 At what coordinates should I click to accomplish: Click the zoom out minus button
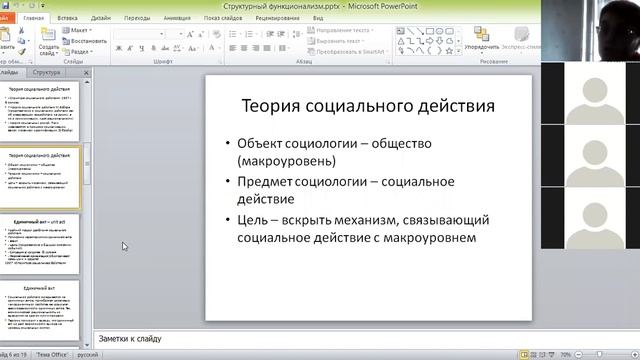(578, 355)
